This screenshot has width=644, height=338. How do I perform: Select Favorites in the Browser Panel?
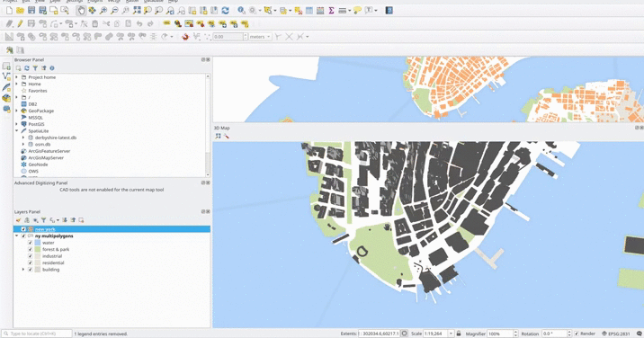point(38,91)
